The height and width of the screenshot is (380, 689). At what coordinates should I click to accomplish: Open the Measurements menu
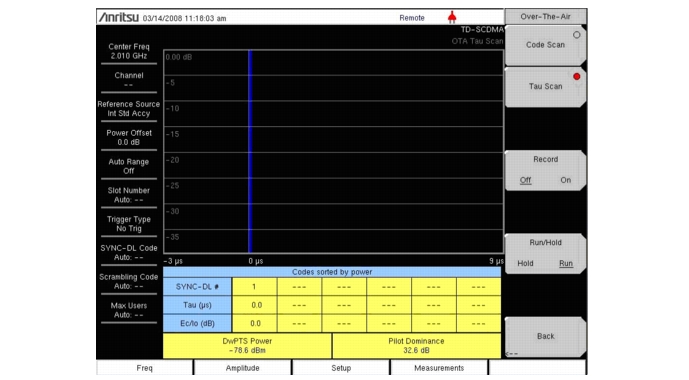pyautogui.click(x=439, y=368)
